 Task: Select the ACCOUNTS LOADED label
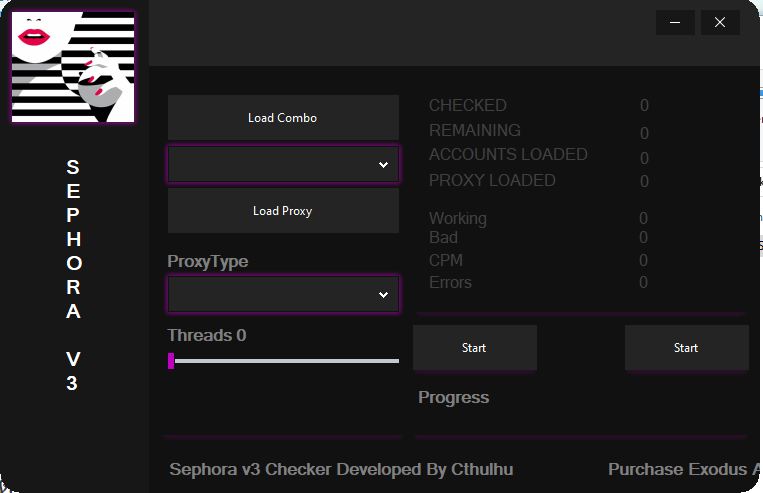click(508, 154)
